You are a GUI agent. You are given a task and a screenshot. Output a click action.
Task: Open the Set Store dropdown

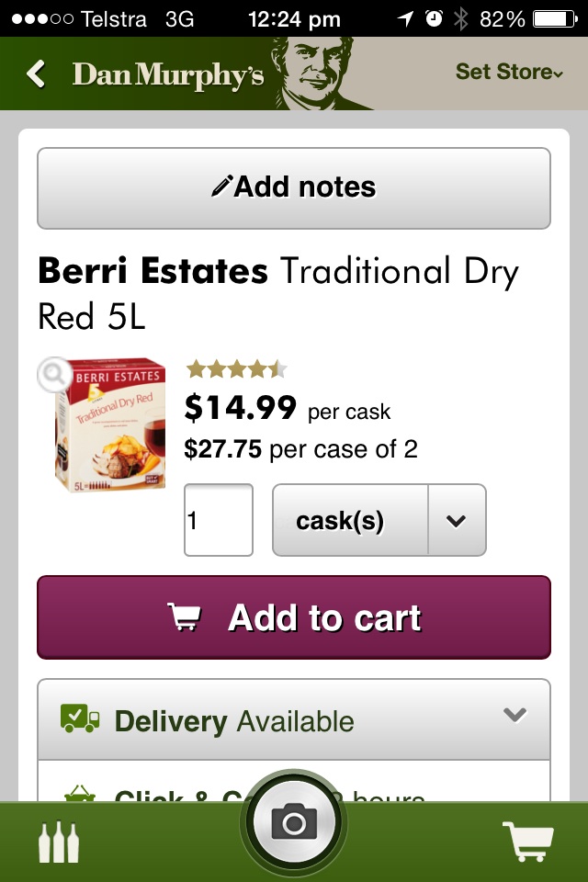509,72
